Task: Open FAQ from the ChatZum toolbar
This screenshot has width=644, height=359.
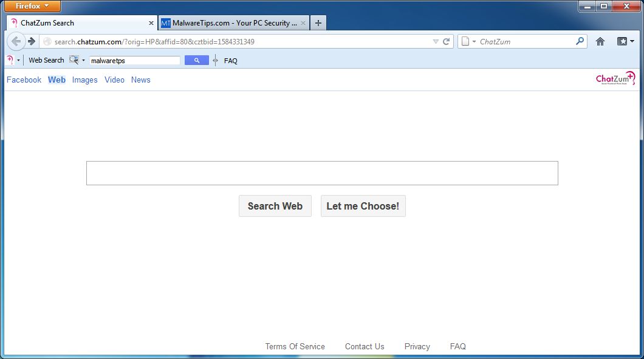Action: (x=231, y=61)
